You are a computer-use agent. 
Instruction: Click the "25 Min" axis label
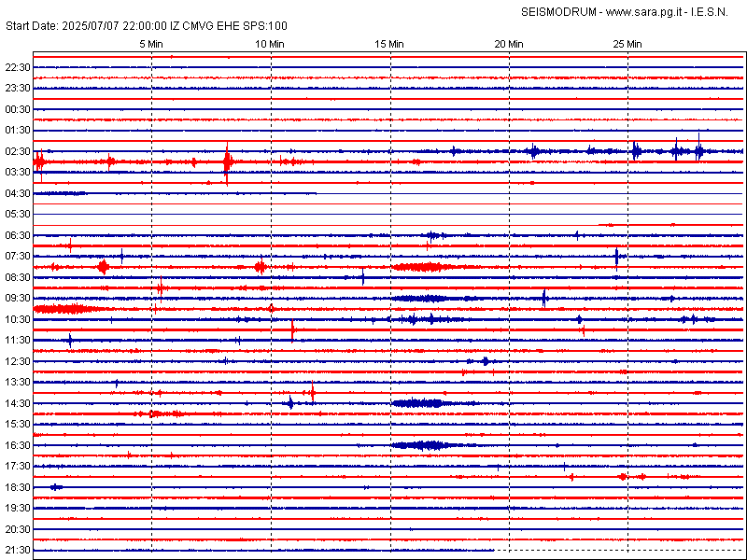[627, 44]
